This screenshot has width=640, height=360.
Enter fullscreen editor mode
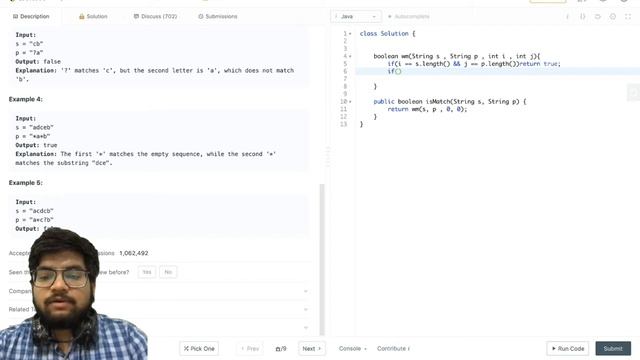(628, 16)
